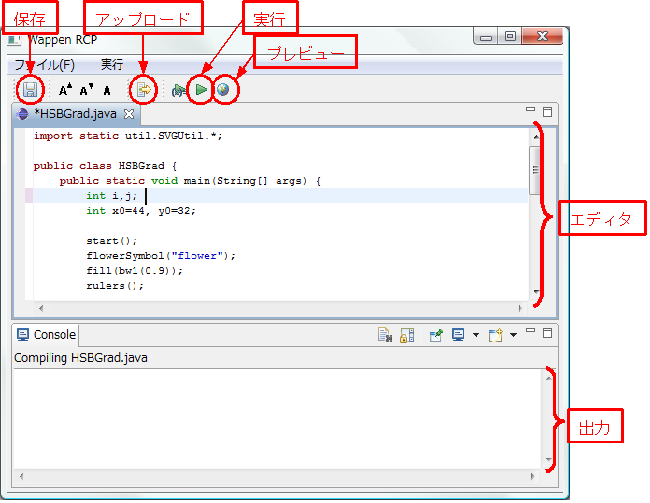Open the ファイル(F) menu
The image size is (650, 503).
pos(44,65)
